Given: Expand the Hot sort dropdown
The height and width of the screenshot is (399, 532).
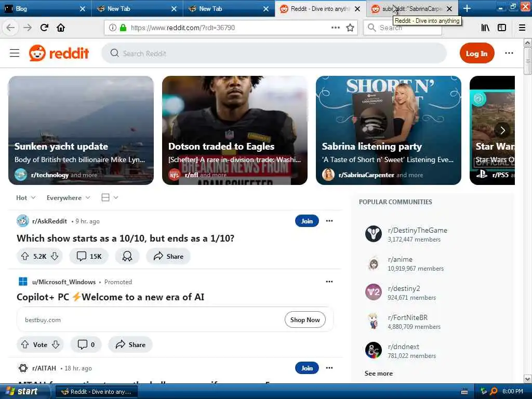Looking at the screenshot, I should [x=26, y=197].
